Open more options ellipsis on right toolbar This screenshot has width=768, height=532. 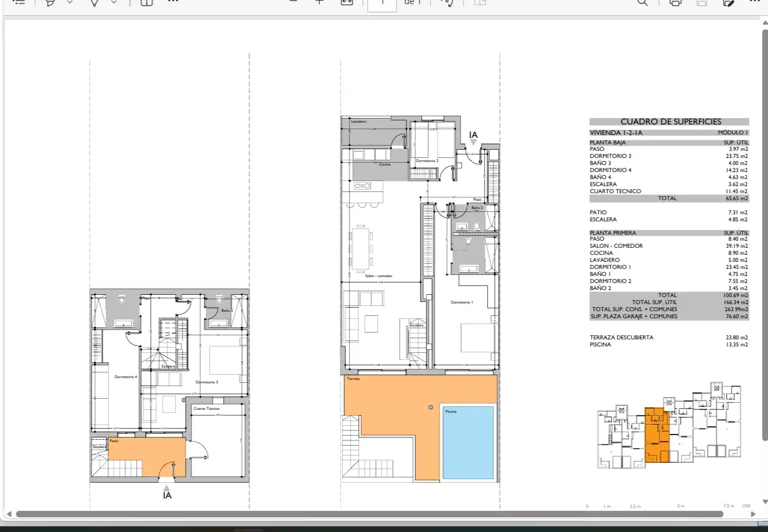click(x=755, y=2)
